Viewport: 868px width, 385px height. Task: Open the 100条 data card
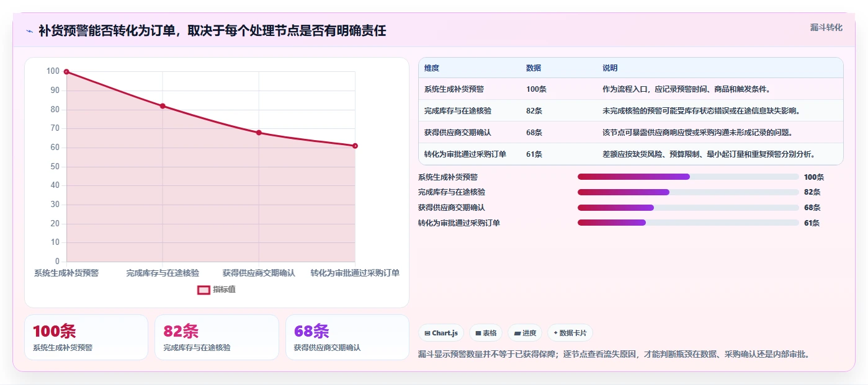point(86,337)
